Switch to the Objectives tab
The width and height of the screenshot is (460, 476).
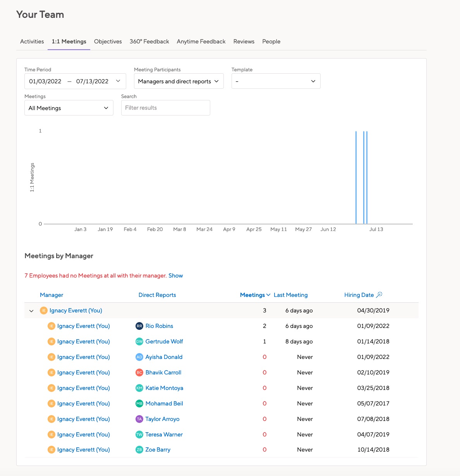click(x=108, y=41)
